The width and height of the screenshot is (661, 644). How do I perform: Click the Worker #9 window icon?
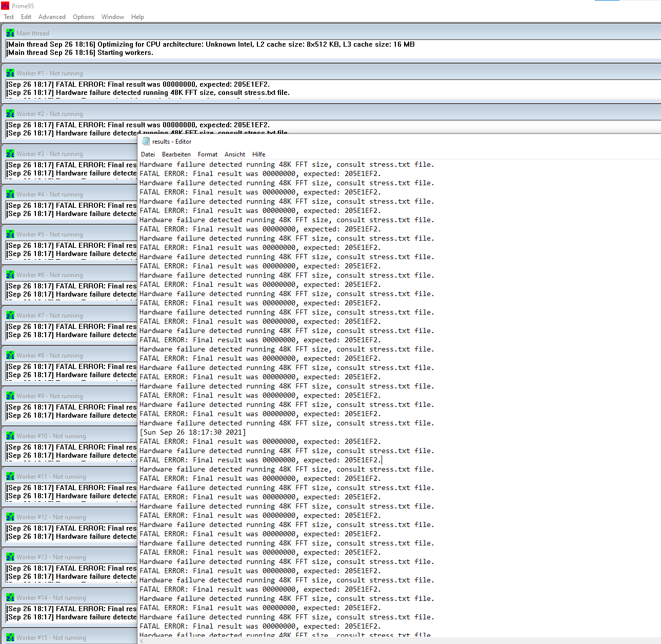10,396
